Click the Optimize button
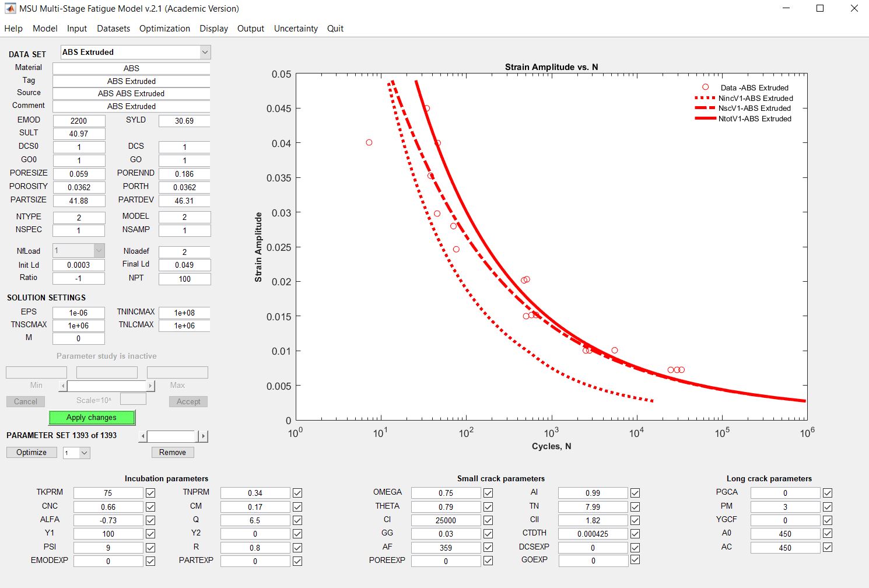 (31, 453)
